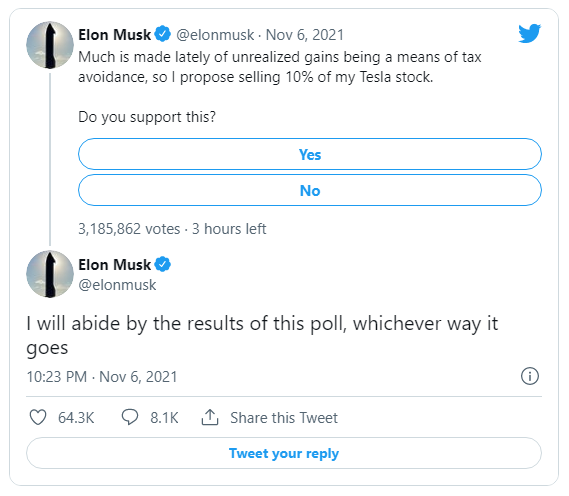
Task: Open Elon Musk's avatar on the poll tweet
Action: (x=50, y=45)
